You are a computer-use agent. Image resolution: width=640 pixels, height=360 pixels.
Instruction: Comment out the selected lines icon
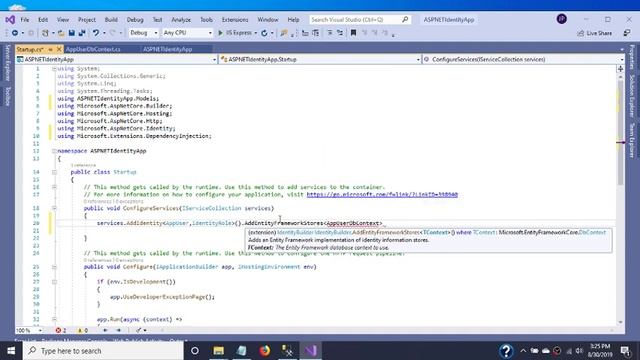[x=330, y=33]
